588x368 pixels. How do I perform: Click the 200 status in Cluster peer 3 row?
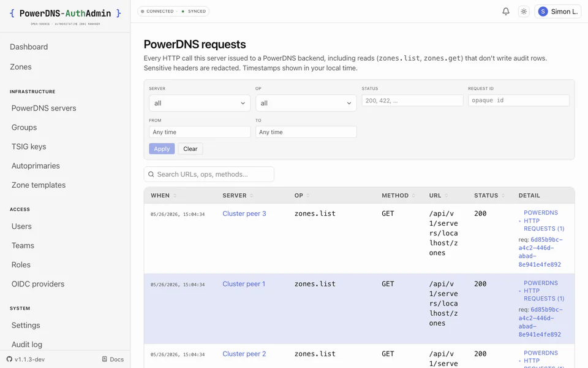tap(480, 213)
